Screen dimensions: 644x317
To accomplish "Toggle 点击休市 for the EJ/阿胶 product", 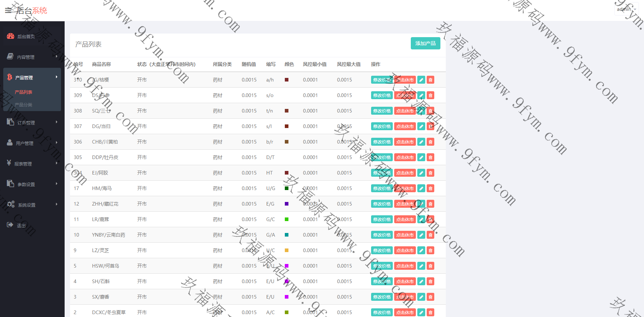I will [405, 173].
